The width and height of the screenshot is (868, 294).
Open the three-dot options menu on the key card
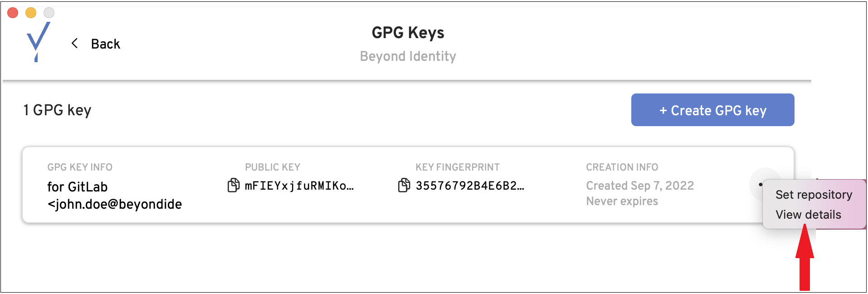[x=760, y=184]
